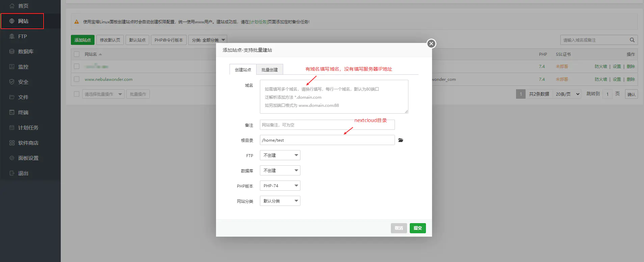Toggle the checkbox beside batch operation dropdown
The height and width of the screenshot is (262, 644).
click(77, 94)
